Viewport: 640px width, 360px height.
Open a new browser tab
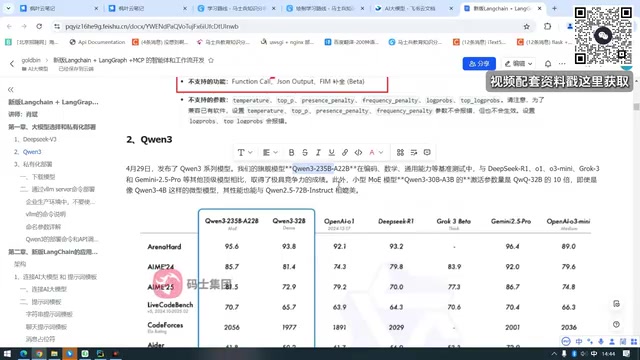(x=554, y=8)
